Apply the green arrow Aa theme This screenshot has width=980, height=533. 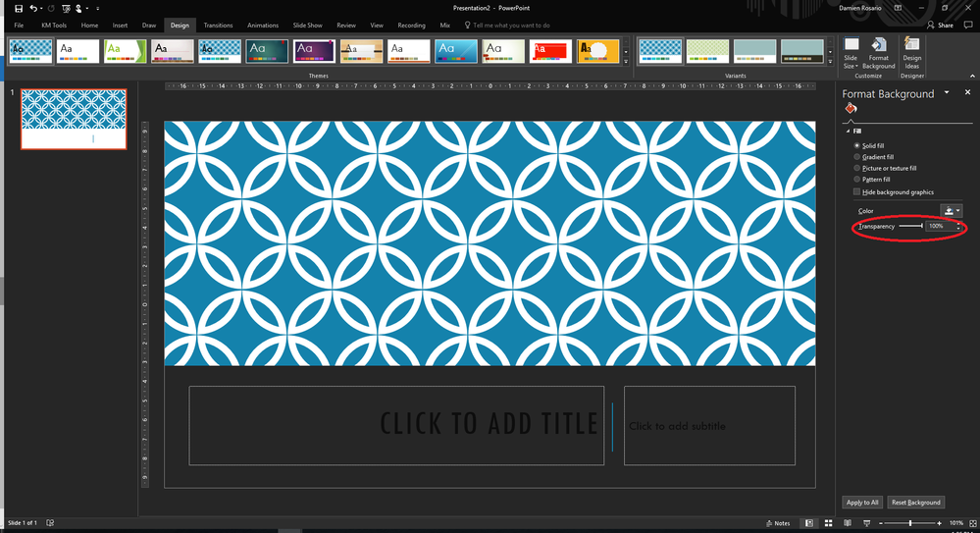pos(125,51)
